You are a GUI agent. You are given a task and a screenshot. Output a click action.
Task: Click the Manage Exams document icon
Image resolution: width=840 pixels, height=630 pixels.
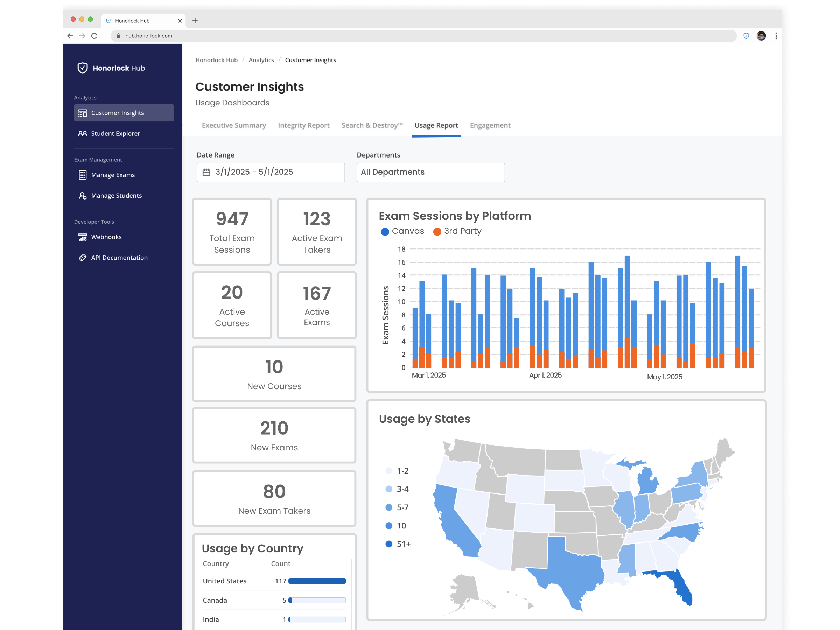coord(82,175)
